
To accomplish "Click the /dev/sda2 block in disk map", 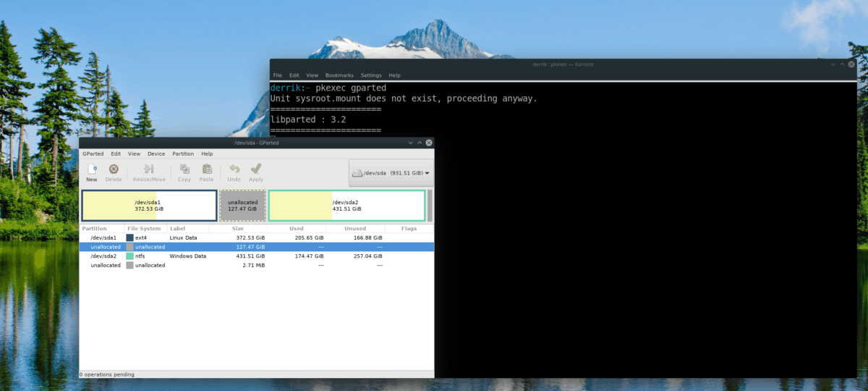I will [346, 206].
